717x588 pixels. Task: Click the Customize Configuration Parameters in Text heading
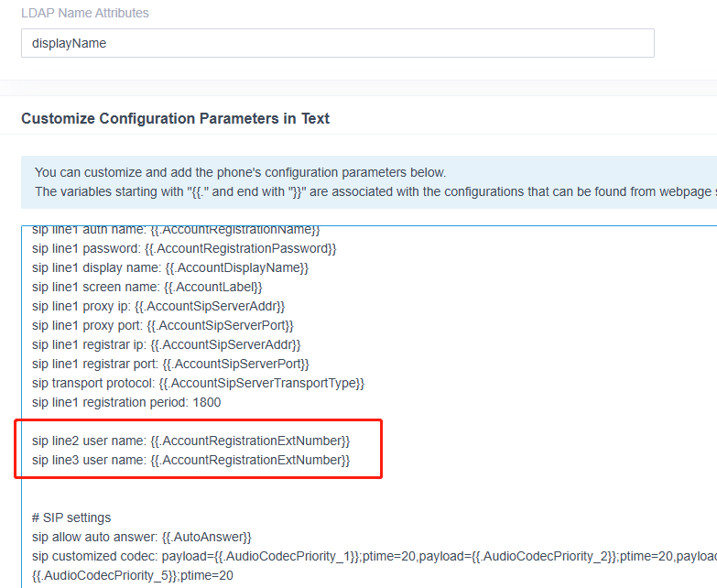[x=175, y=118]
